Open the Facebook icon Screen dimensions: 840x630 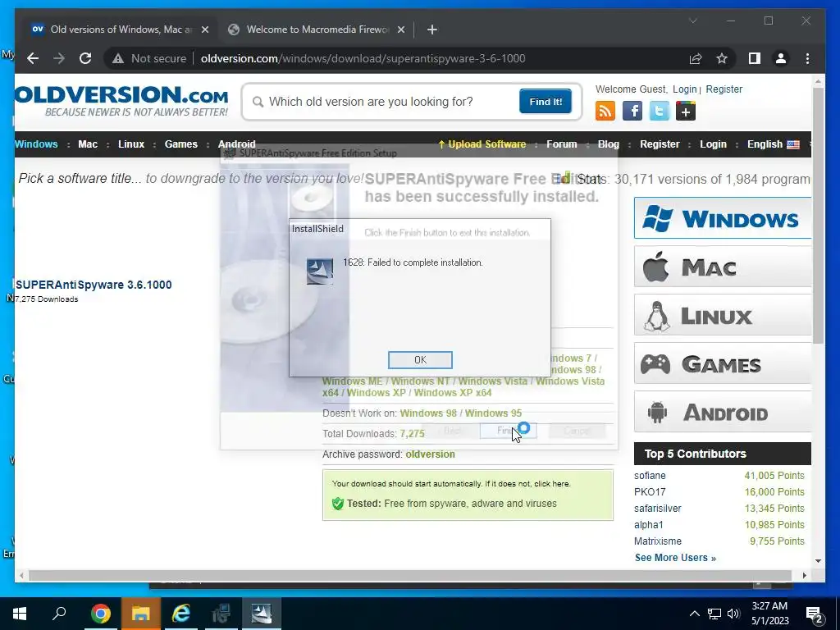tap(632, 111)
